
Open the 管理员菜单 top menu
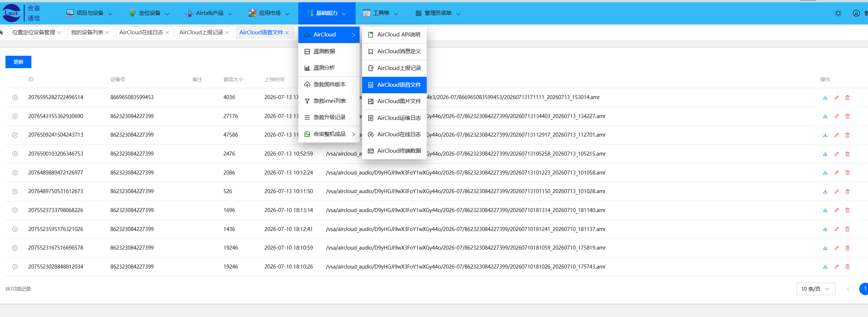[438, 13]
